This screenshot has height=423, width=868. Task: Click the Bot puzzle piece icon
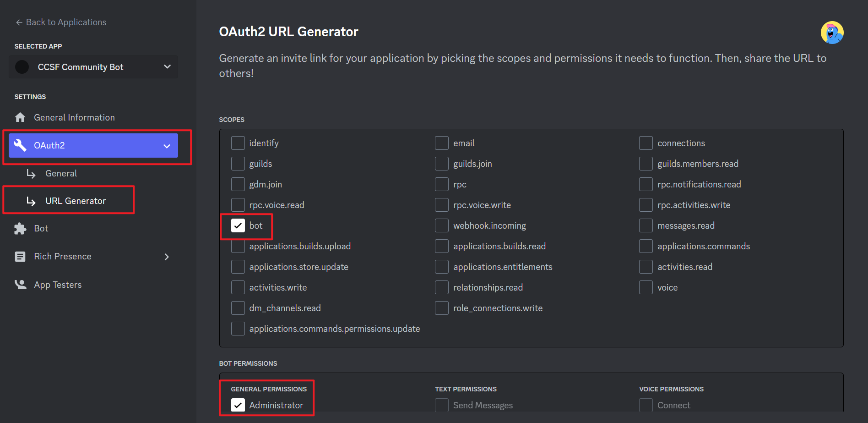pyautogui.click(x=20, y=228)
